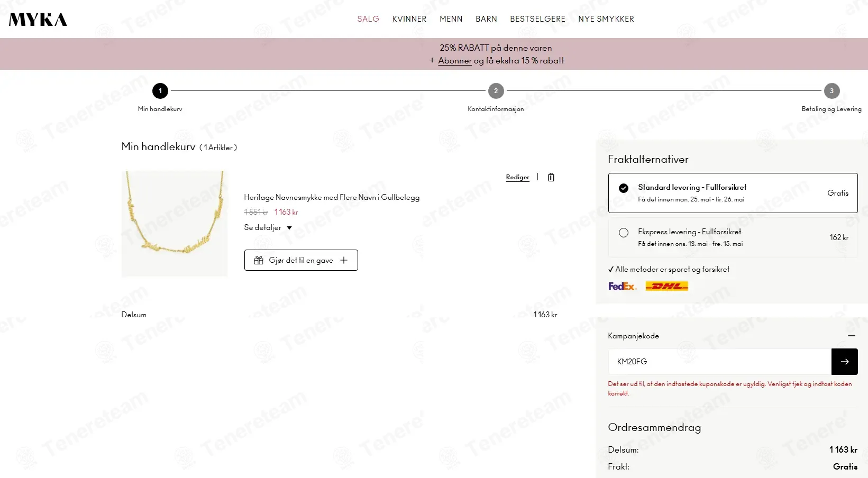This screenshot has width=868, height=478.
Task: Click the invalid coupon error message
Action: [730, 389]
